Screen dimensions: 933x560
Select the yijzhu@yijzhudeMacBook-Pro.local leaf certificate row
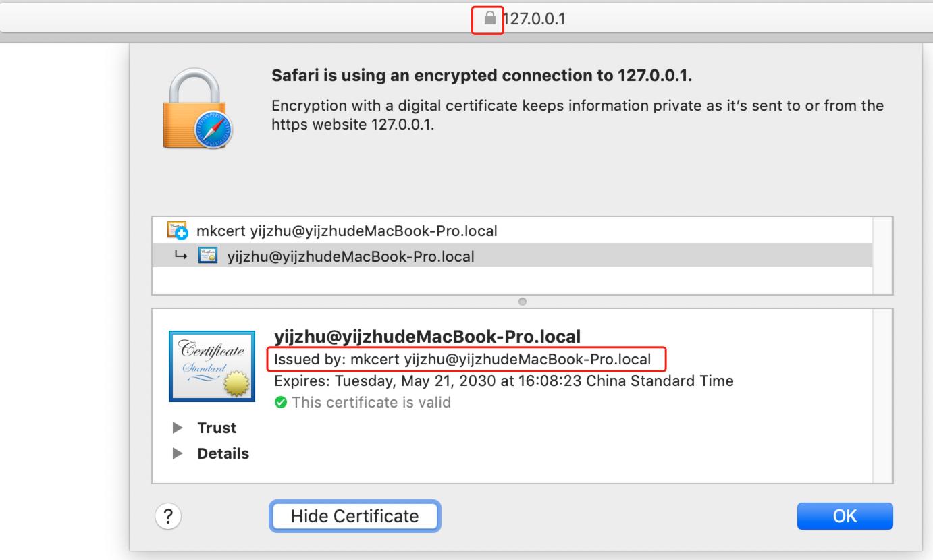point(512,256)
